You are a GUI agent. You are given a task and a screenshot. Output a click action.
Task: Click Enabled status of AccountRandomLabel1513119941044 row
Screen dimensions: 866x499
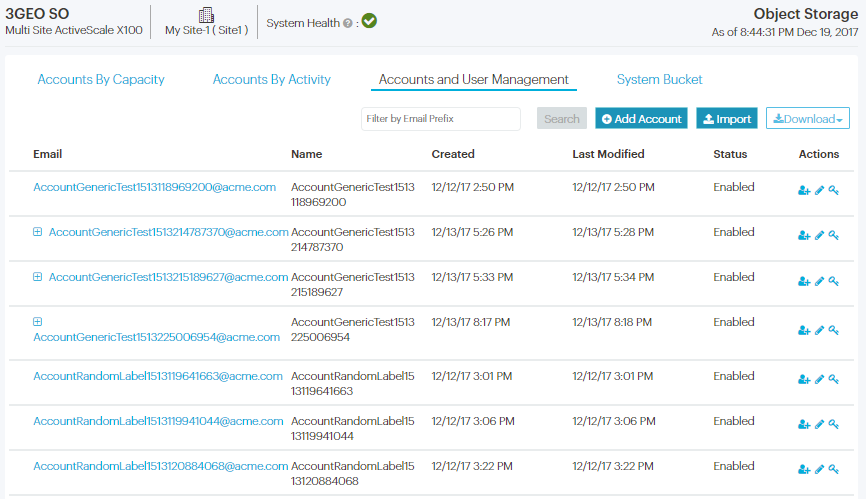pos(733,421)
